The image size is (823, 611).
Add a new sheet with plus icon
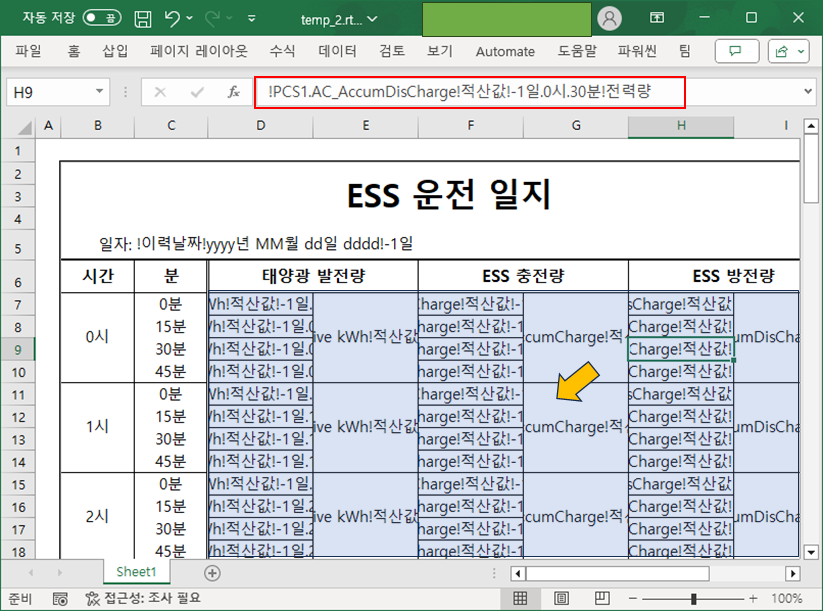coord(212,573)
